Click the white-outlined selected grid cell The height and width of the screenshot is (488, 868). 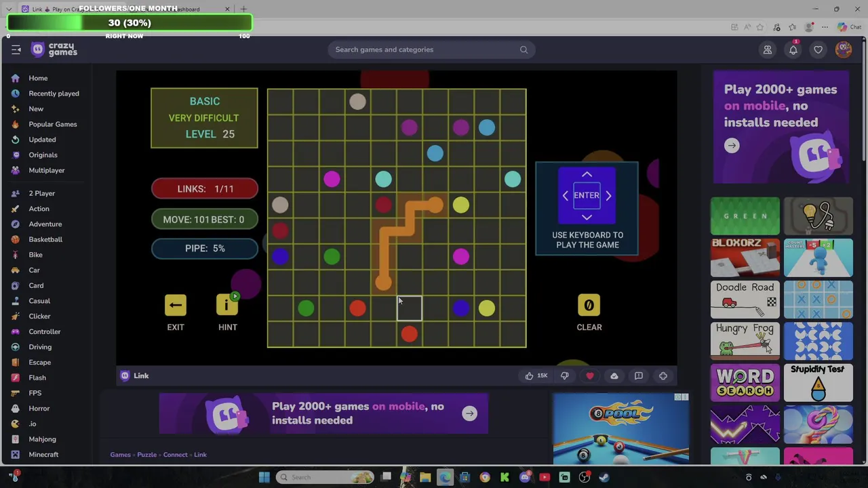[409, 308]
